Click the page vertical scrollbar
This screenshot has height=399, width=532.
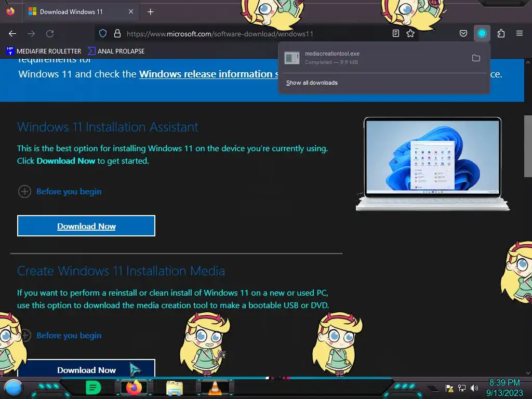(528, 146)
